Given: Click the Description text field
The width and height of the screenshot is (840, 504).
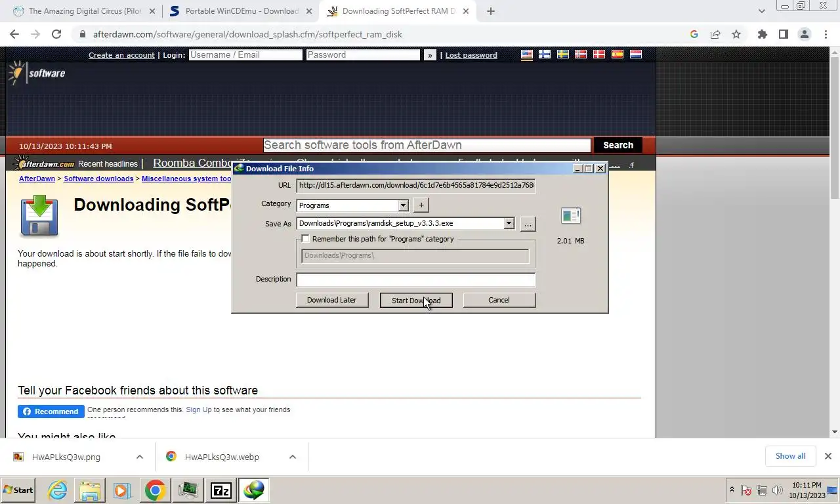Looking at the screenshot, I should pos(416,280).
